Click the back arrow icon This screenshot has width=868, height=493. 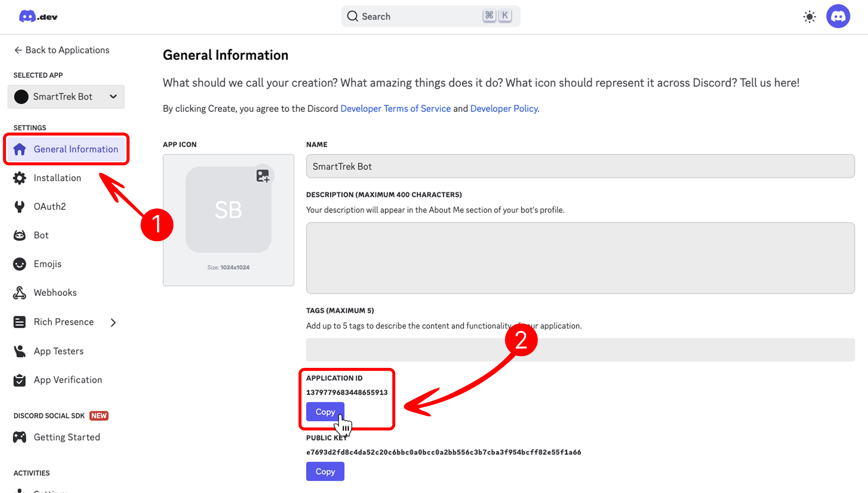click(x=18, y=50)
